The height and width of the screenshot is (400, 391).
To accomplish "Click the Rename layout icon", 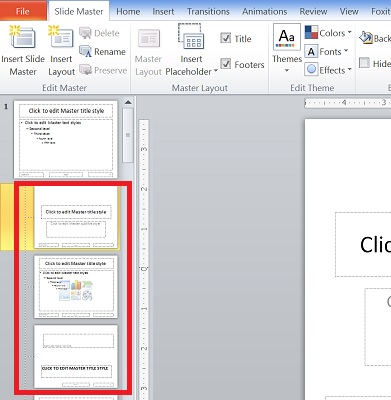I will 85,52.
